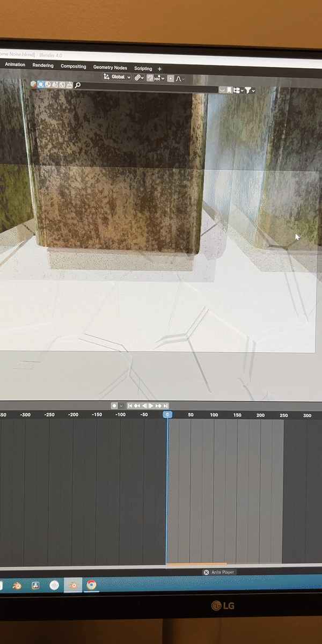Add a new workspace with plus button
The image size is (322, 644).
pyautogui.click(x=159, y=69)
